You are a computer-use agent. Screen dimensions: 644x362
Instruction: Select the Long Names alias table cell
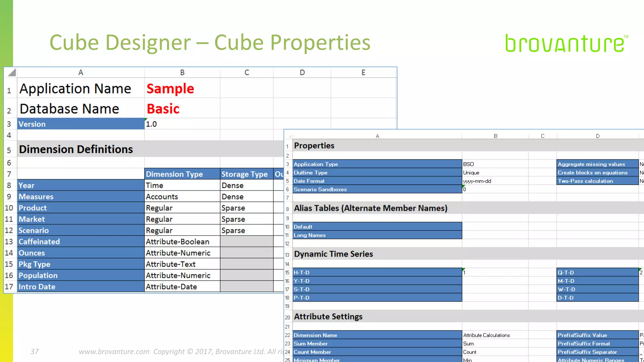click(377, 235)
